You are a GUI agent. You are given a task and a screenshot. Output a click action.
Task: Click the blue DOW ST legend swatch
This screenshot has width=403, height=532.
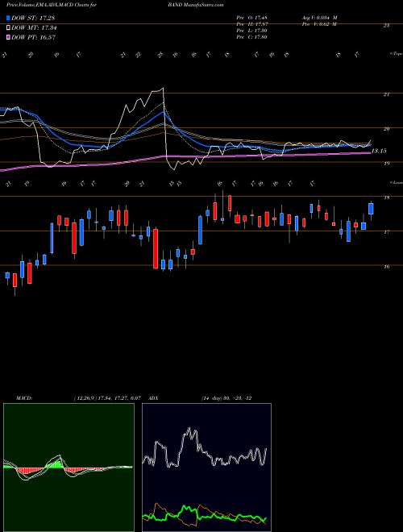tap(9, 18)
